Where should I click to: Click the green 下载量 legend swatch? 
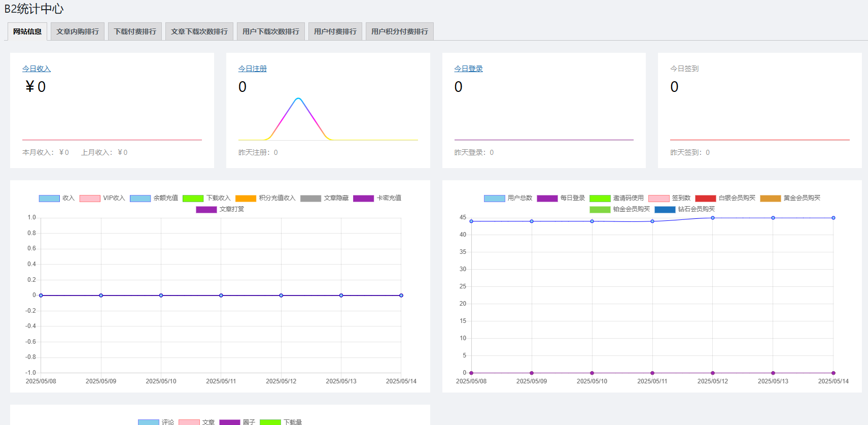click(x=270, y=422)
